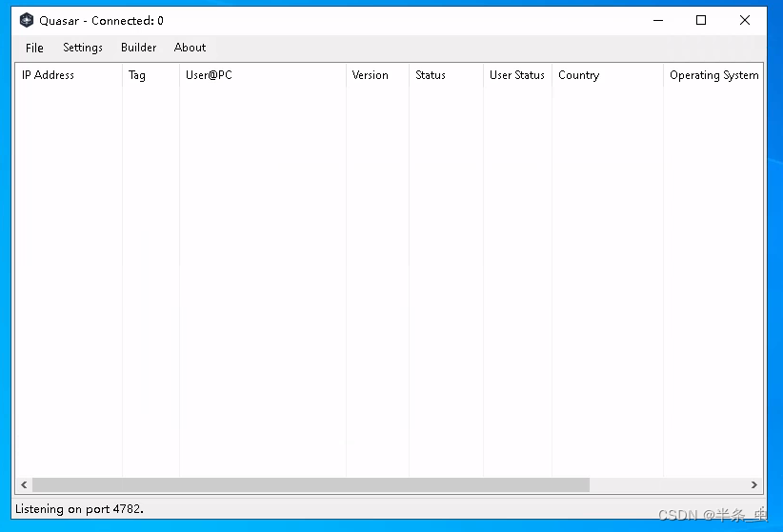Click 'Listening on port 4782.' status text
783x532 pixels.
[79, 509]
